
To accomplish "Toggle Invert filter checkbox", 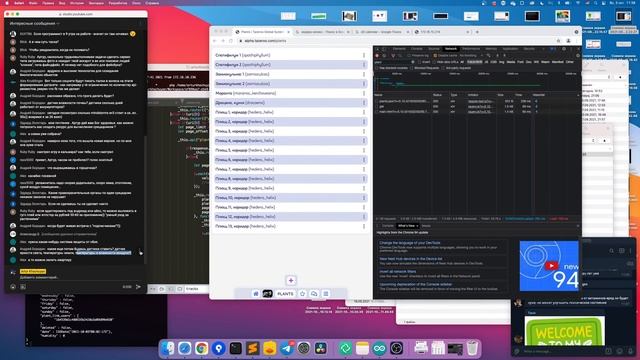I will tap(420, 62).
